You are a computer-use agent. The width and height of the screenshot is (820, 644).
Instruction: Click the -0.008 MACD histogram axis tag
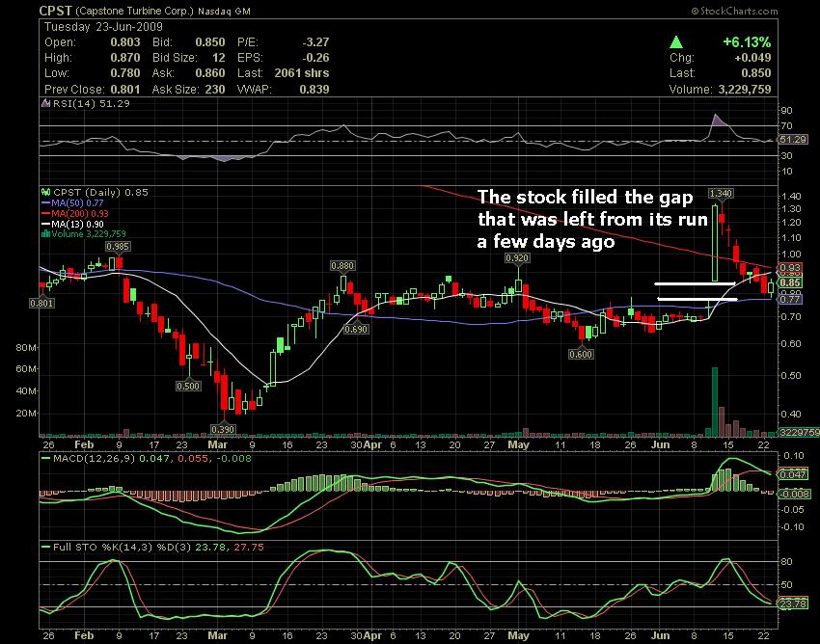(794, 494)
